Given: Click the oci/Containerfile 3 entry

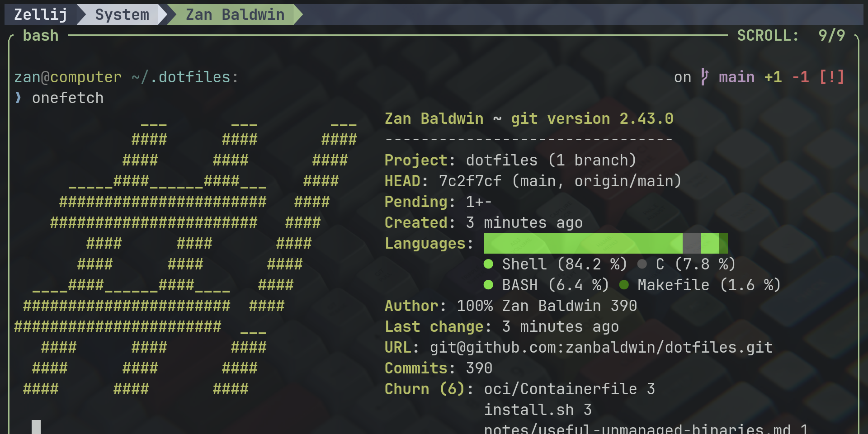Looking at the screenshot, I should pos(570,389).
